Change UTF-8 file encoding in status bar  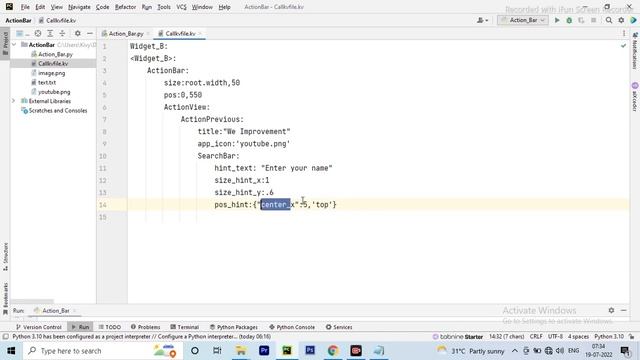click(555, 337)
